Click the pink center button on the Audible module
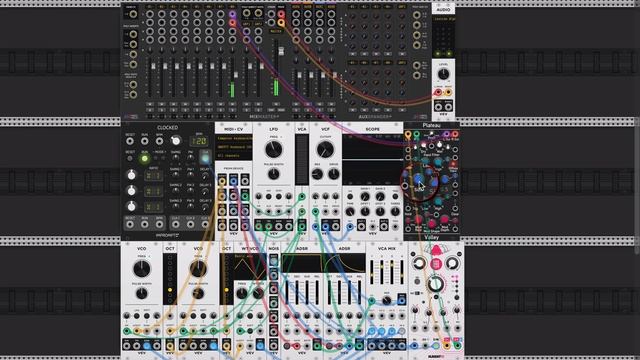640x360 pixels. click(436, 264)
